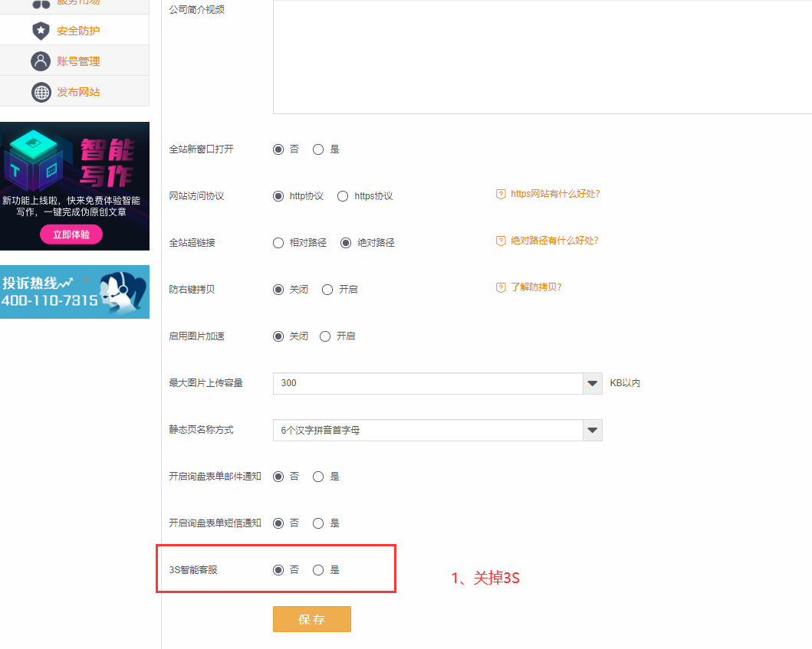
Task: Click the 保存 button
Action: [x=312, y=619]
